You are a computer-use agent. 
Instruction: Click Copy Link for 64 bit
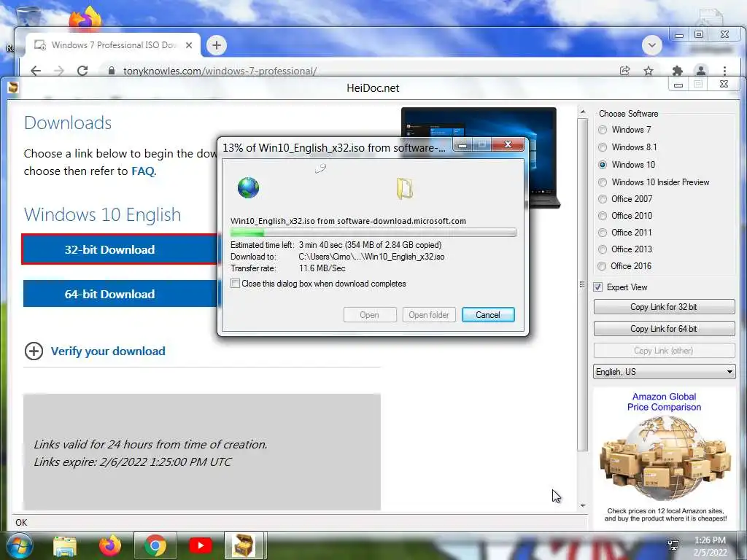(664, 329)
